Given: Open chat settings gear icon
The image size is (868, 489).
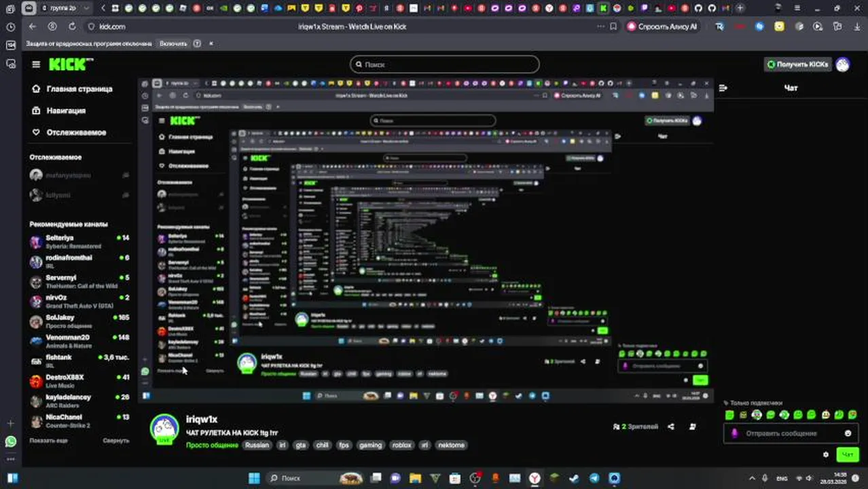Looking at the screenshot, I should pos(826,454).
